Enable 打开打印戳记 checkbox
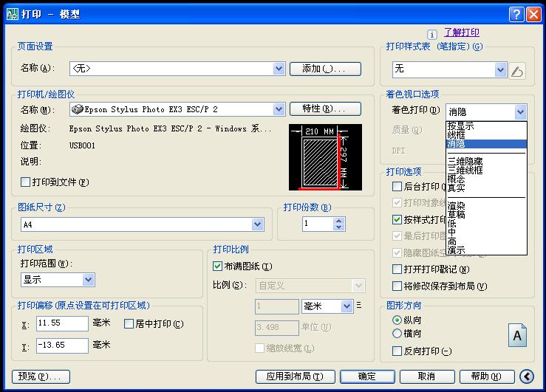Image resolution: width=546 pixels, height=392 pixels. point(397,269)
